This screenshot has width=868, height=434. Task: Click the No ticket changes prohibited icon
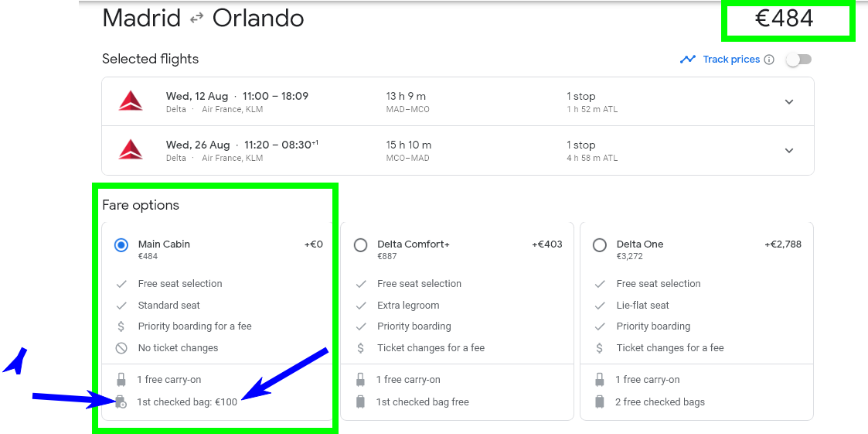tap(121, 348)
